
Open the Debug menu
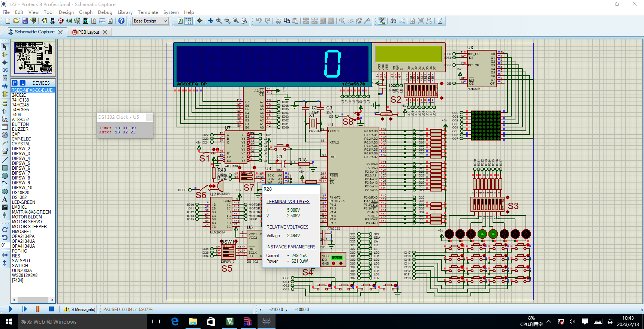105,12
